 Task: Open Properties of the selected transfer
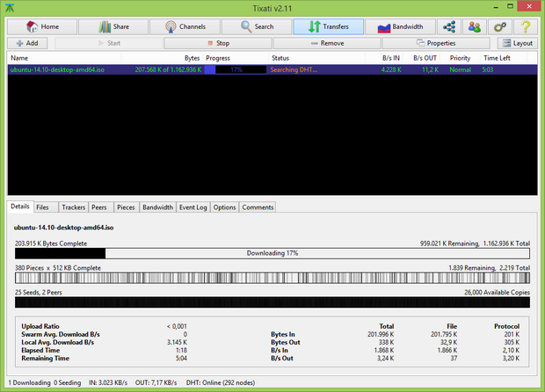(x=436, y=43)
